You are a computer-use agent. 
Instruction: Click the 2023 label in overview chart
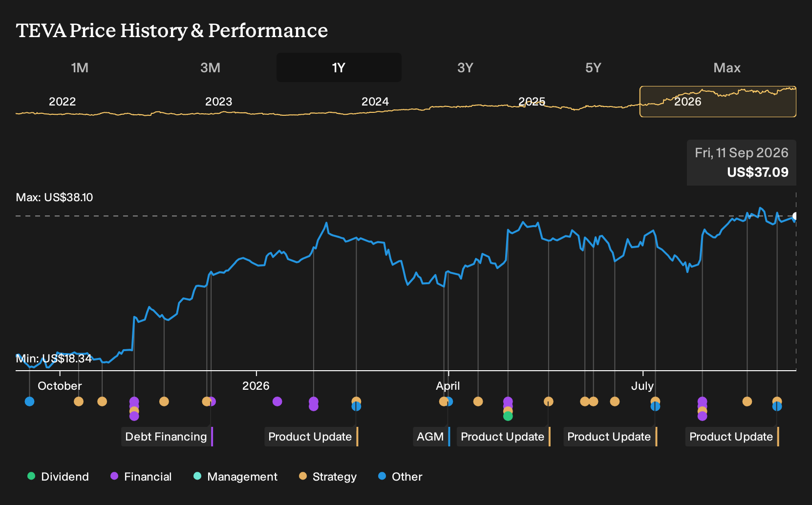pyautogui.click(x=218, y=102)
